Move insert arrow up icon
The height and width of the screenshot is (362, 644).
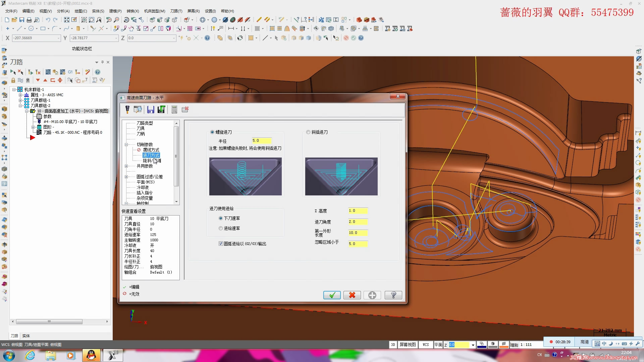point(45,80)
